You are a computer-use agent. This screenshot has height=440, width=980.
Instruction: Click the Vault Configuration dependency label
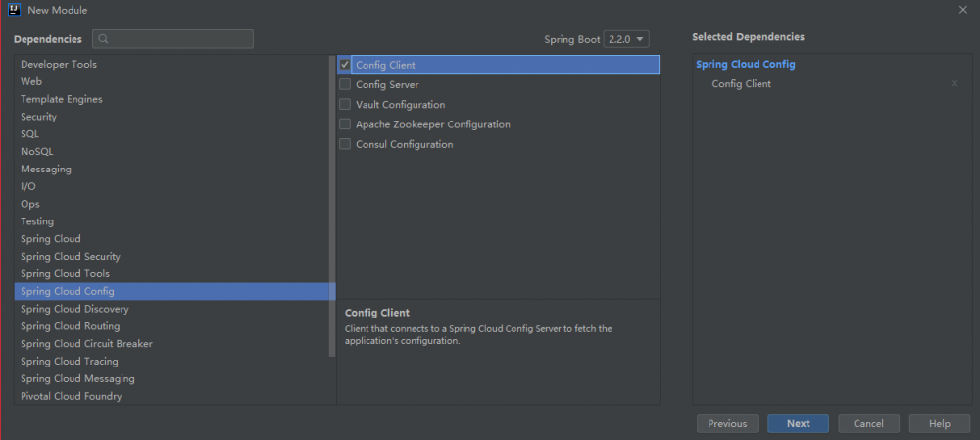[401, 105]
